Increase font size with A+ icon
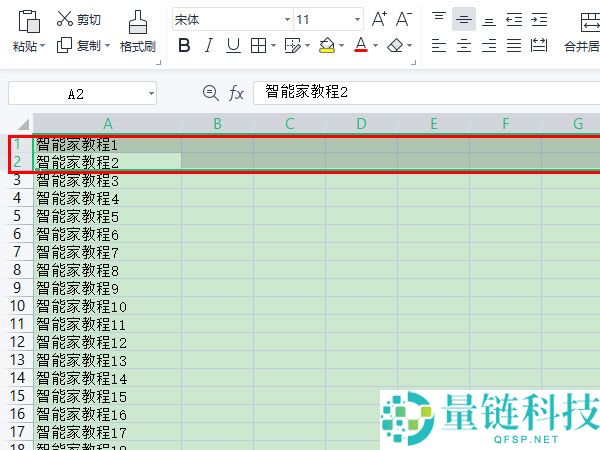 379,19
